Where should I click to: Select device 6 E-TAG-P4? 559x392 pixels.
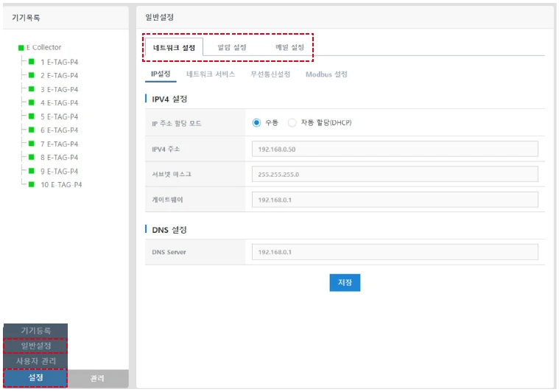[59, 130]
